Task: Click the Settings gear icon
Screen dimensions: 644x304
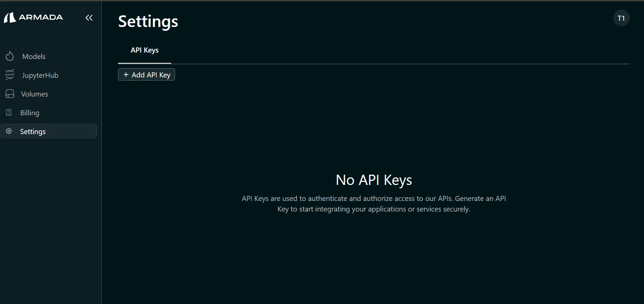Action: (9, 131)
